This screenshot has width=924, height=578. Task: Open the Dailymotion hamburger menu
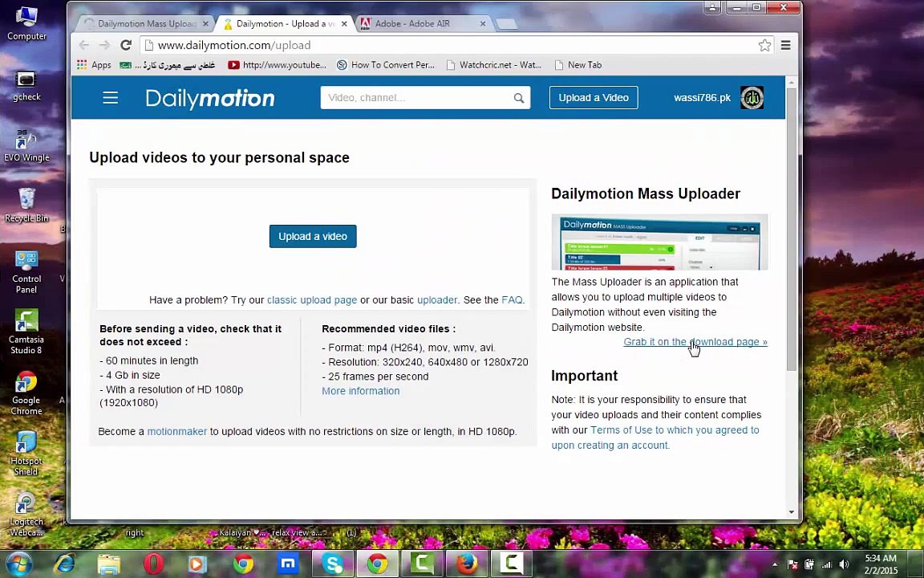[110, 98]
